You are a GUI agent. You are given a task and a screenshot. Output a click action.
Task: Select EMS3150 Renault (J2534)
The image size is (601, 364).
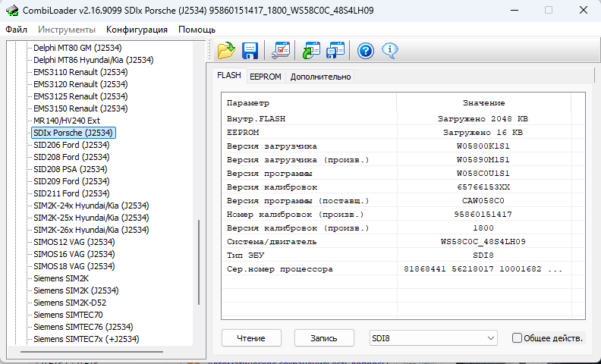pyautogui.click(x=80, y=108)
